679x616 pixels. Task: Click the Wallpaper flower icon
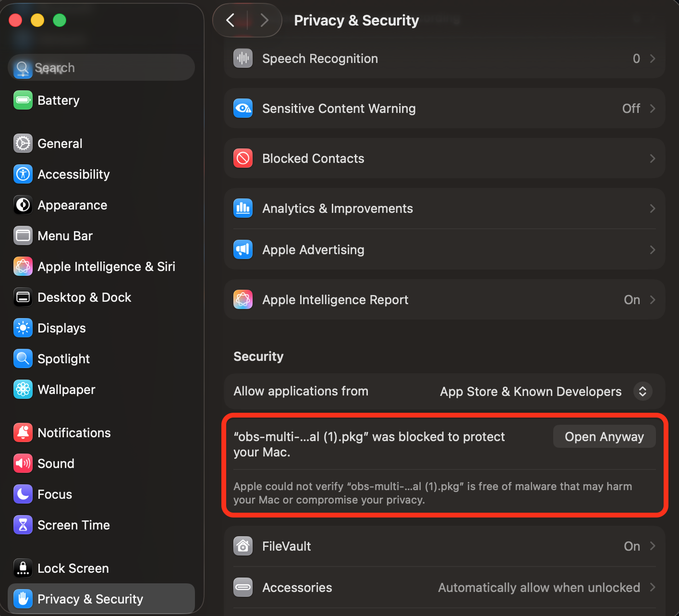(23, 390)
